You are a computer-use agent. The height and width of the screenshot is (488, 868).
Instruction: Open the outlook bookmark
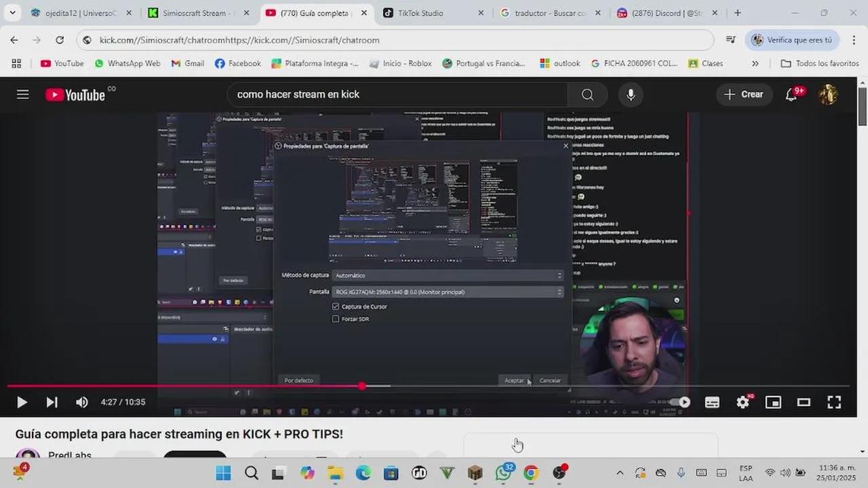[559, 63]
